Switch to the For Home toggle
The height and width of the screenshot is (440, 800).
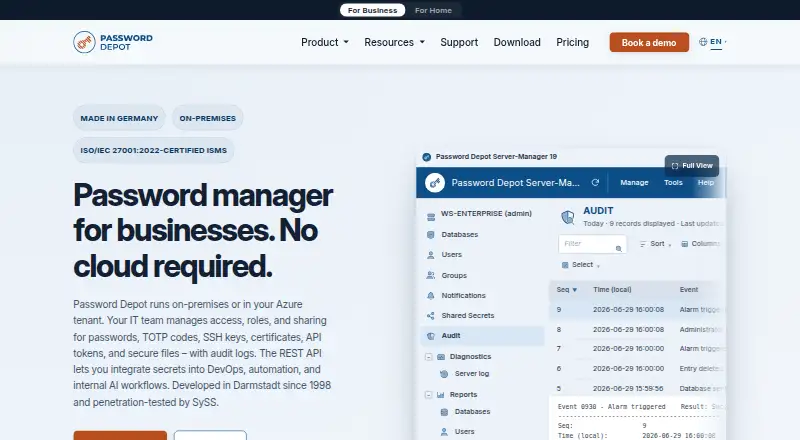tap(433, 10)
